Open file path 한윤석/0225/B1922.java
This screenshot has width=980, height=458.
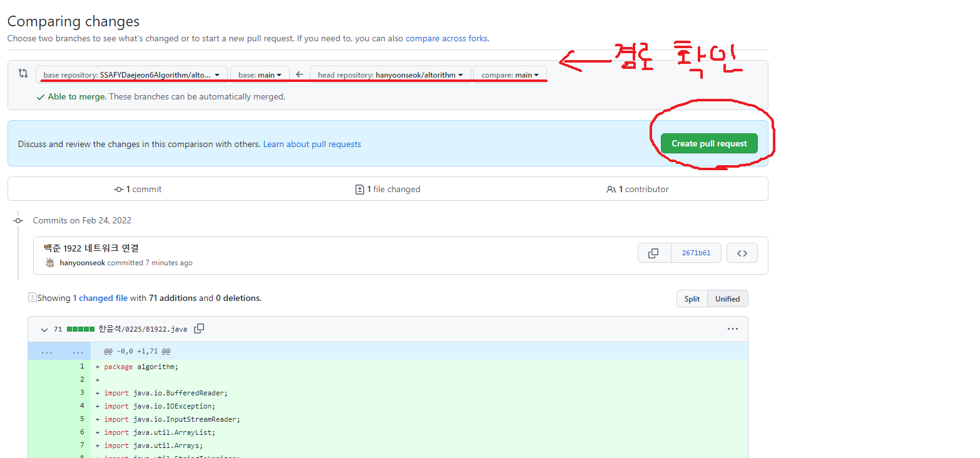tap(143, 329)
